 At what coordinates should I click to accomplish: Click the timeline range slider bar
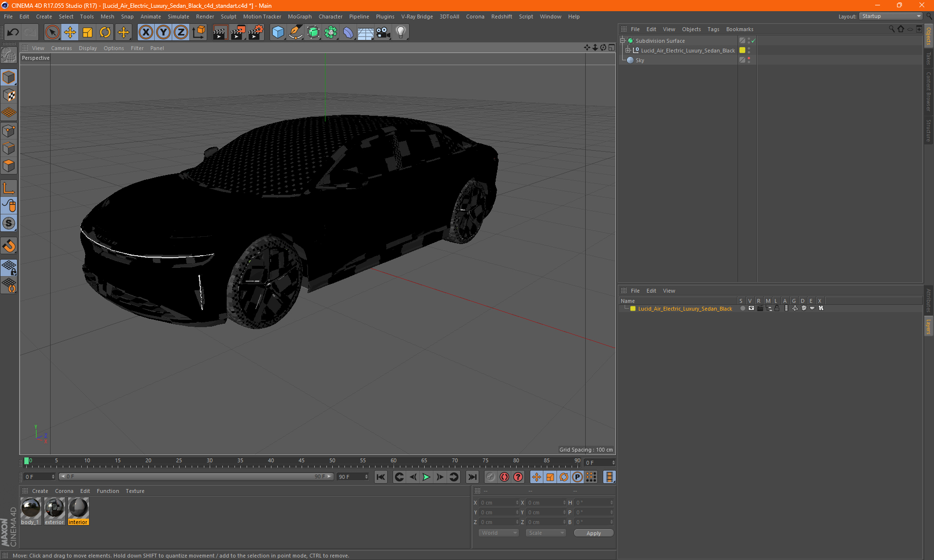point(196,476)
